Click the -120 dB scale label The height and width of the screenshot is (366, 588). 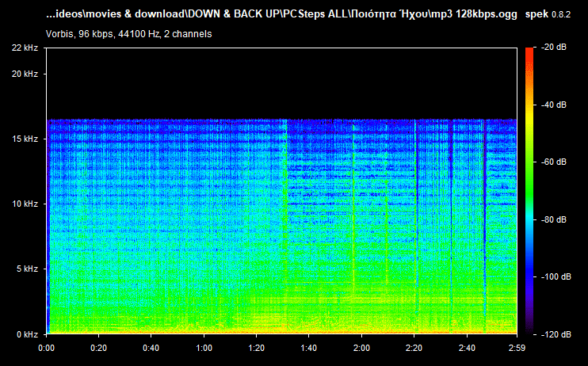(x=556, y=334)
